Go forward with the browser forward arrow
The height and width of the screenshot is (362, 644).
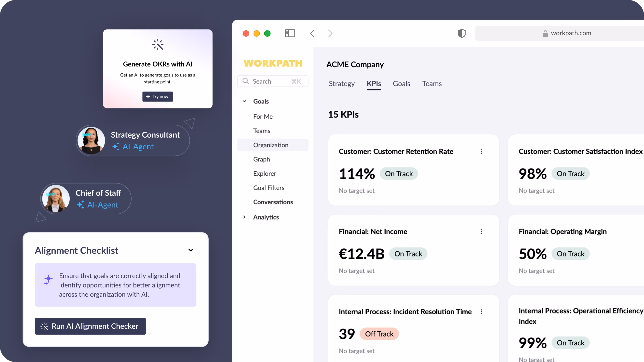tap(330, 33)
